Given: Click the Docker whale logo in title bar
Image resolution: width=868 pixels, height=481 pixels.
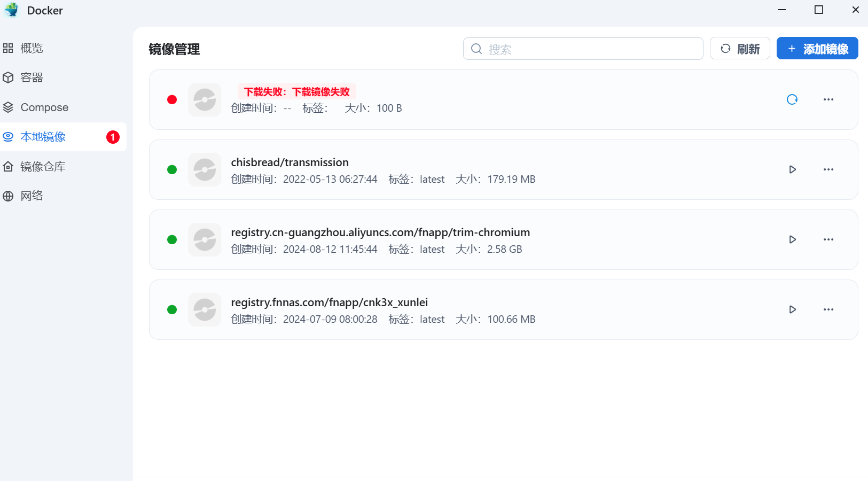Looking at the screenshot, I should pyautogui.click(x=11, y=10).
